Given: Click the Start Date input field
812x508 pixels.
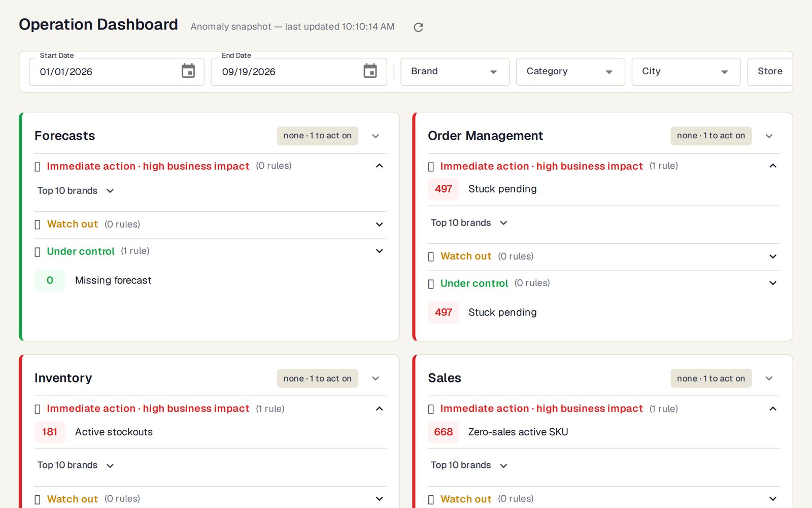Looking at the screenshot, I should [x=117, y=72].
